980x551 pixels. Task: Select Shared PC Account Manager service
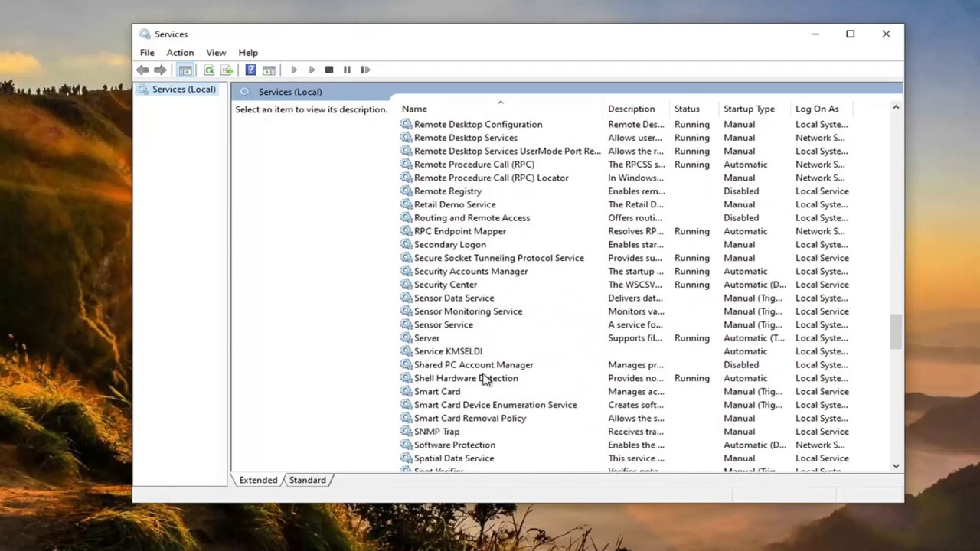click(473, 365)
